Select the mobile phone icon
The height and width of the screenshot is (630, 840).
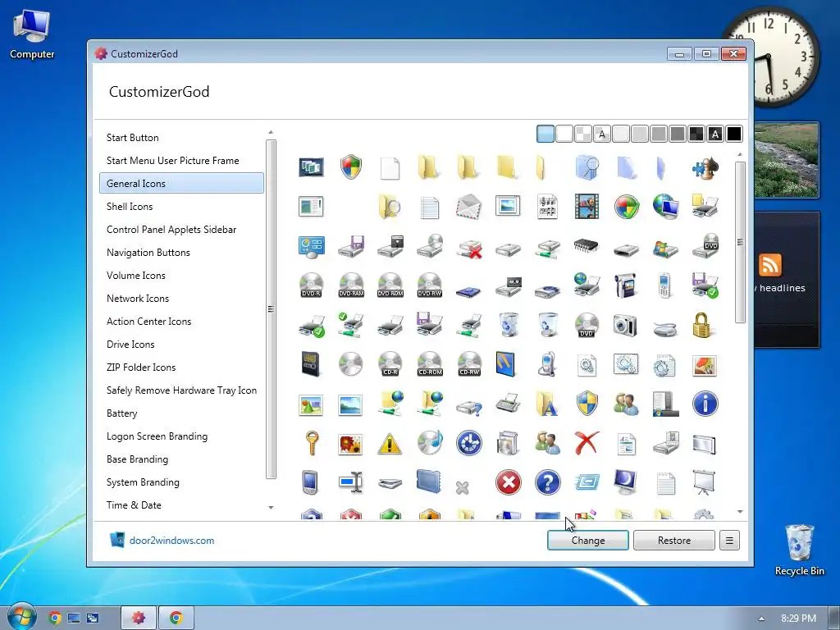664,285
